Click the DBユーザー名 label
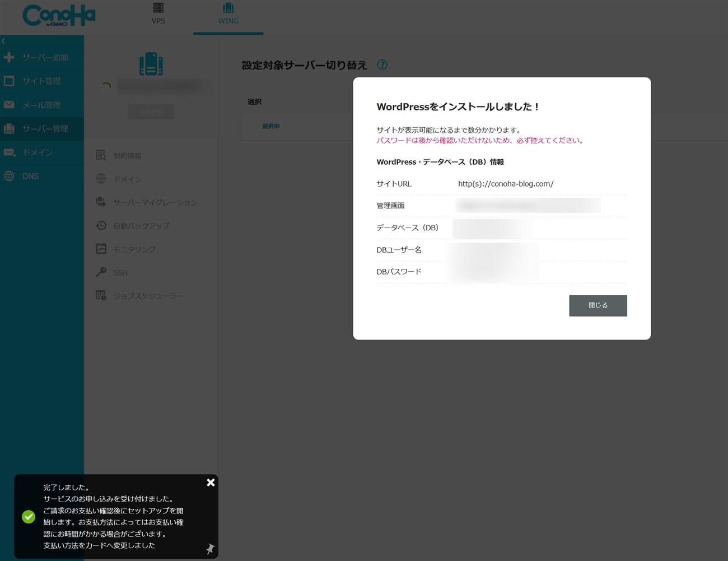This screenshot has width=728, height=561. click(399, 250)
